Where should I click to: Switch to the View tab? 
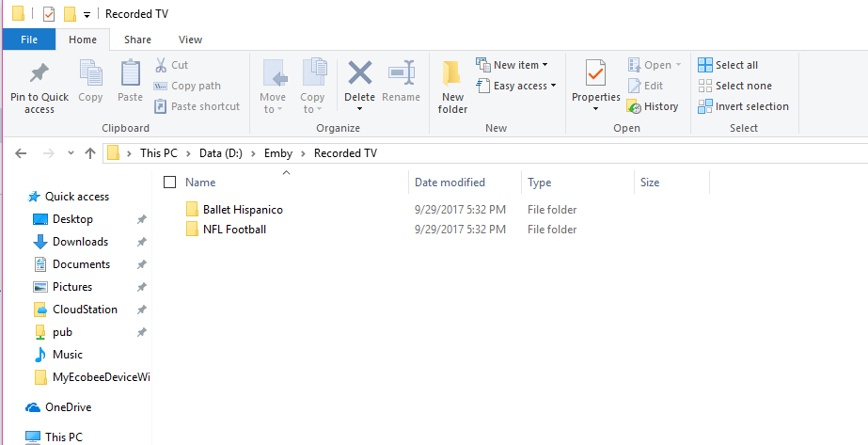pos(190,40)
